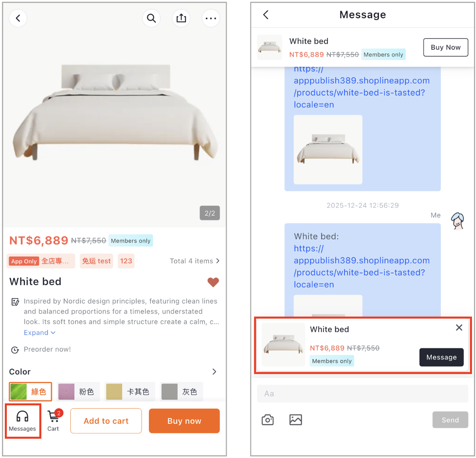Choose the 卡其色 khaki color swatch
This screenshot has width=476, height=458.
tap(130, 391)
